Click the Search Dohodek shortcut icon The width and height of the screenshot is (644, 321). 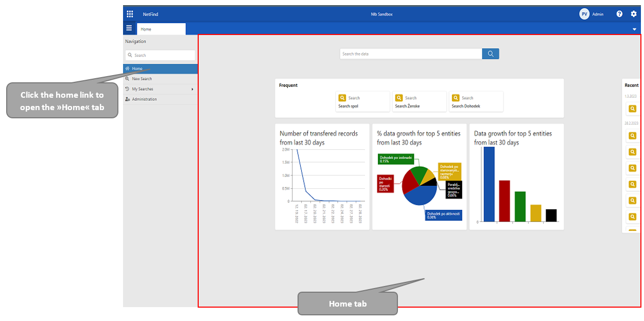click(455, 98)
